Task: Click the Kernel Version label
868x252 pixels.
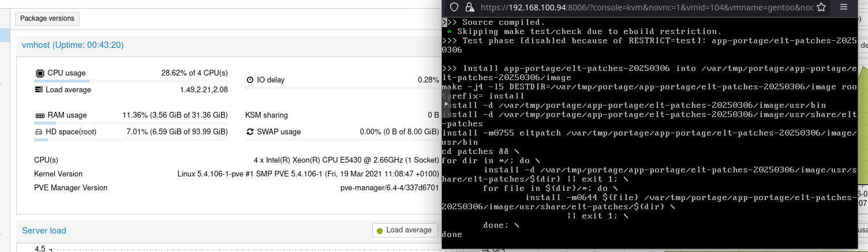Action: coord(58,174)
